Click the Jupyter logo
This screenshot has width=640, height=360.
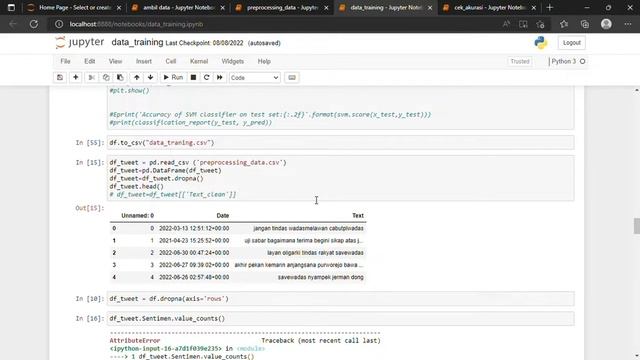click(80, 42)
